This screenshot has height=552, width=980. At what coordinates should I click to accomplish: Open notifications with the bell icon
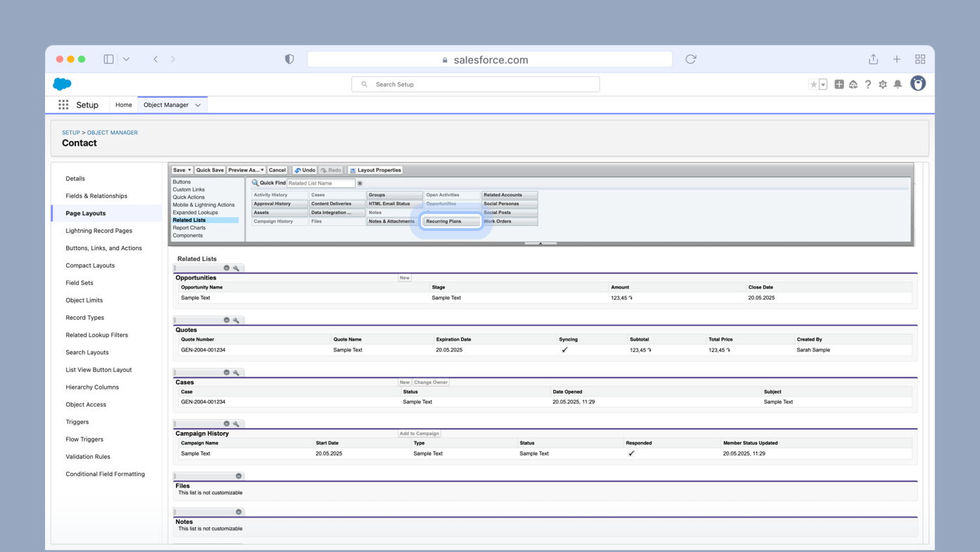898,84
